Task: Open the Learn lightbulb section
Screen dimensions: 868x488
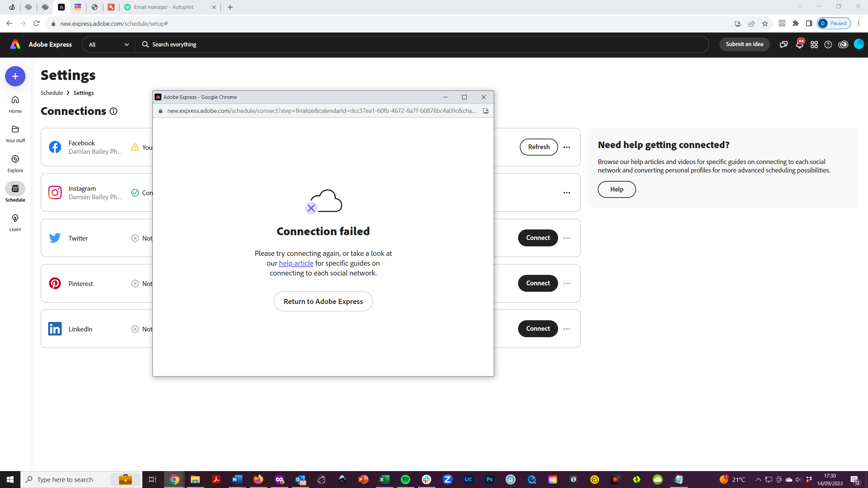Action: 15,222
